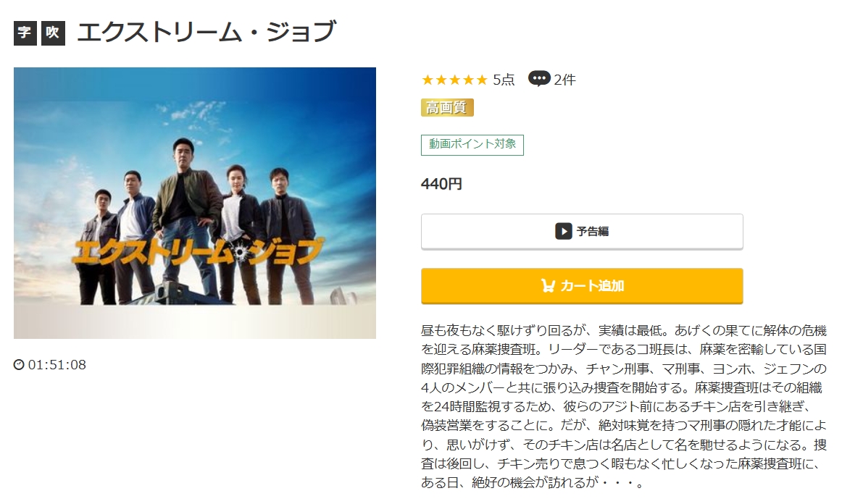
Task: Open the 予告編 trailer
Action: tap(582, 231)
